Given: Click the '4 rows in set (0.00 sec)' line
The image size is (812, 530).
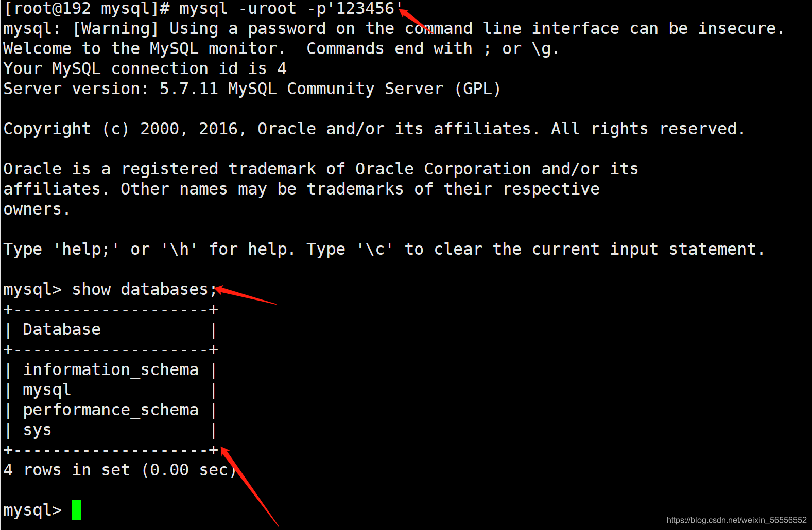Looking at the screenshot, I should coord(119,470).
